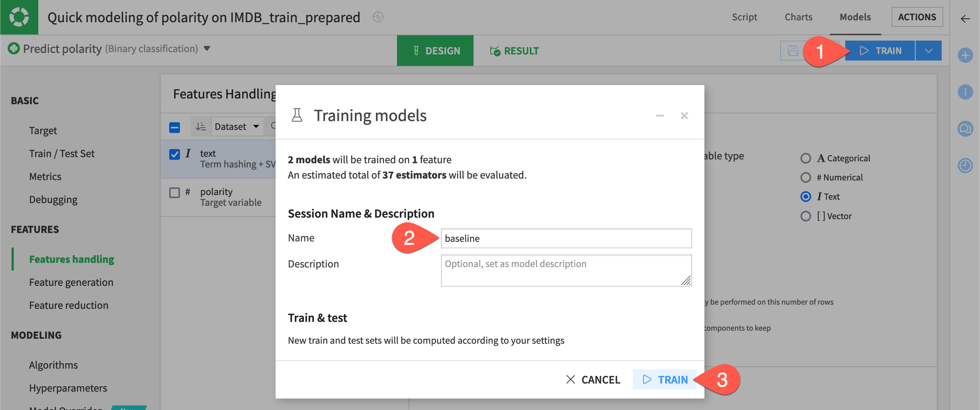Open the project discussions panel
The width and height of the screenshot is (980, 410).
click(965, 129)
